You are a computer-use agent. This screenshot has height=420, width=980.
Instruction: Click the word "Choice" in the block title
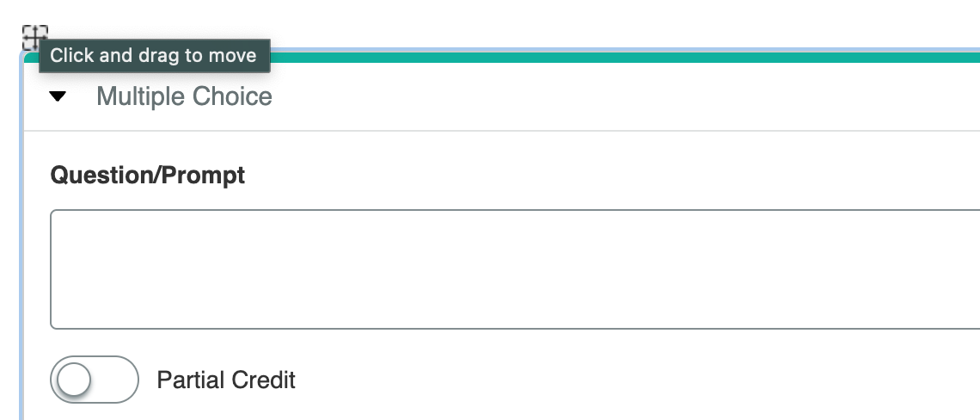coord(232,96)
